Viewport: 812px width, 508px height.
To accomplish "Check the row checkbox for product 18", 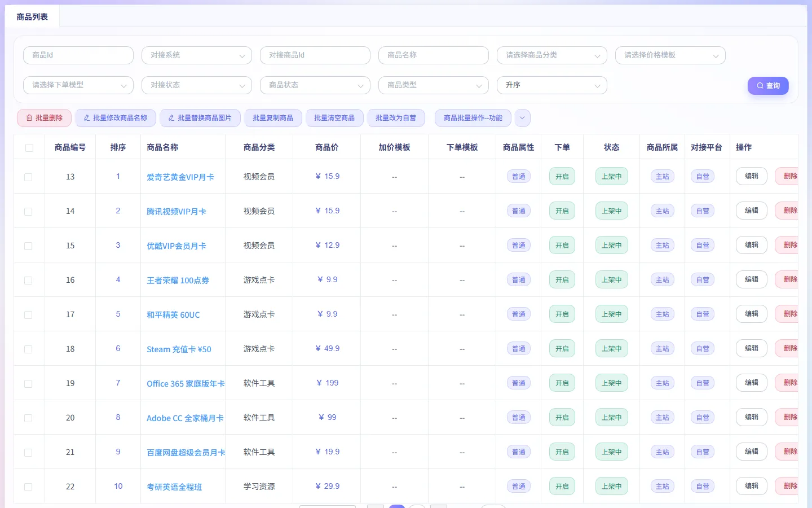I will click(28, 349).
